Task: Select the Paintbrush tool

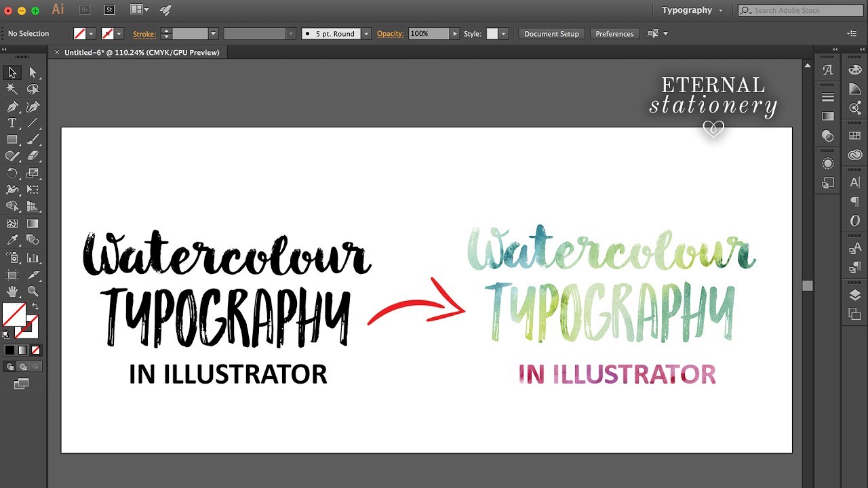Action: [33, 140]
